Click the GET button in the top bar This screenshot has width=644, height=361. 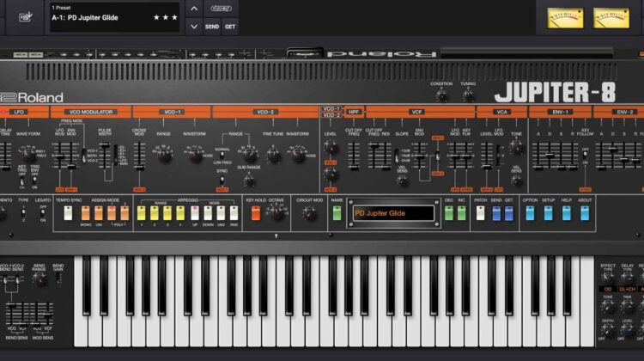coord(230,27)
